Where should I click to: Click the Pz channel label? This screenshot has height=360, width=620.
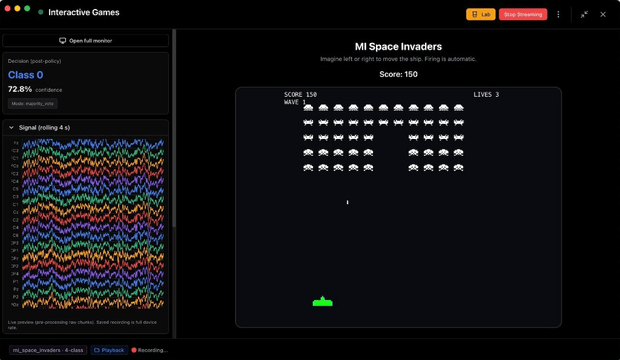(15, 289)
